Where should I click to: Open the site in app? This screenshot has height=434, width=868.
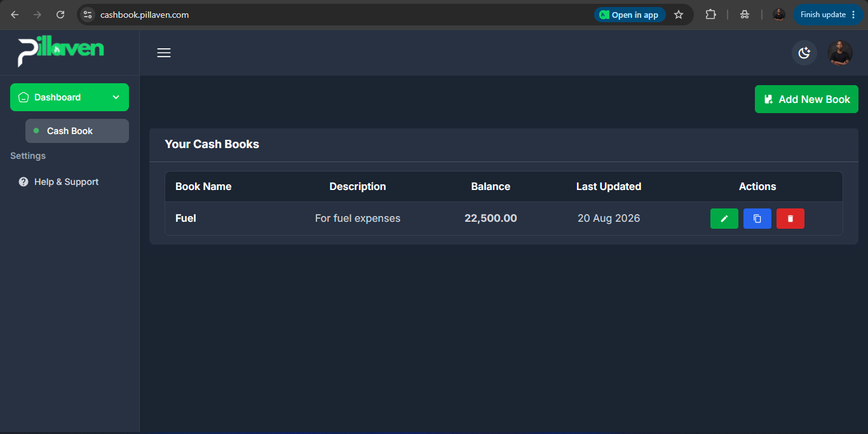click(x=630, y=15)
